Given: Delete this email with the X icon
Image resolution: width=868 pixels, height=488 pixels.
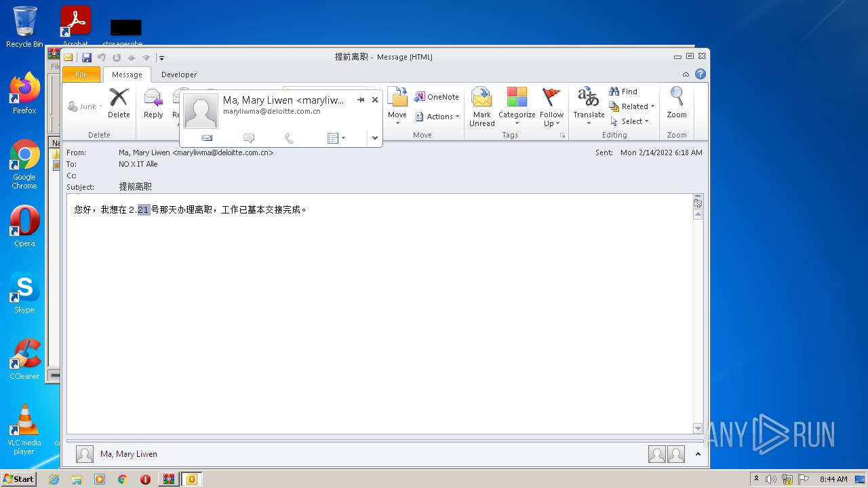Looking at the screenshot, I should pyautogui.click(x=119, y=103).
